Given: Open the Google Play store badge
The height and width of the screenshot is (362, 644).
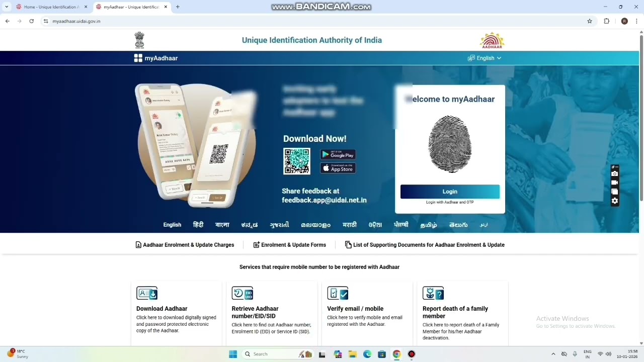Looking at the screenshot, I should point(338,154).
